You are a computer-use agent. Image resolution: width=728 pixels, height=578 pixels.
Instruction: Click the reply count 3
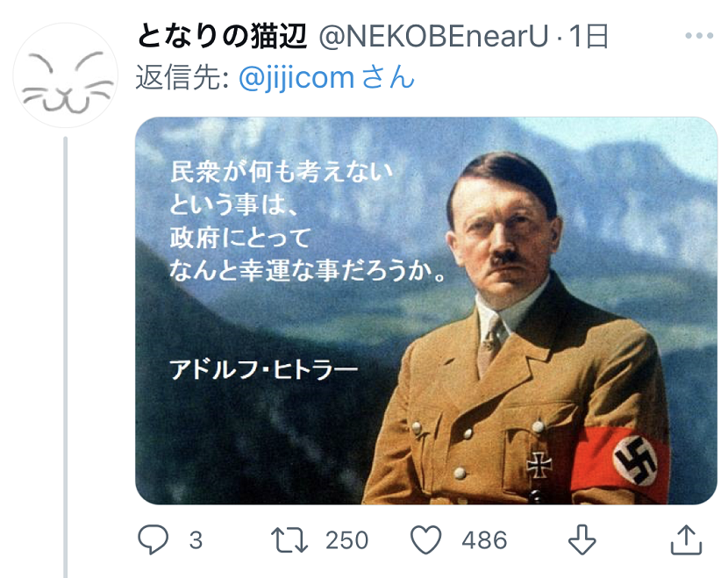pos(196,540)
